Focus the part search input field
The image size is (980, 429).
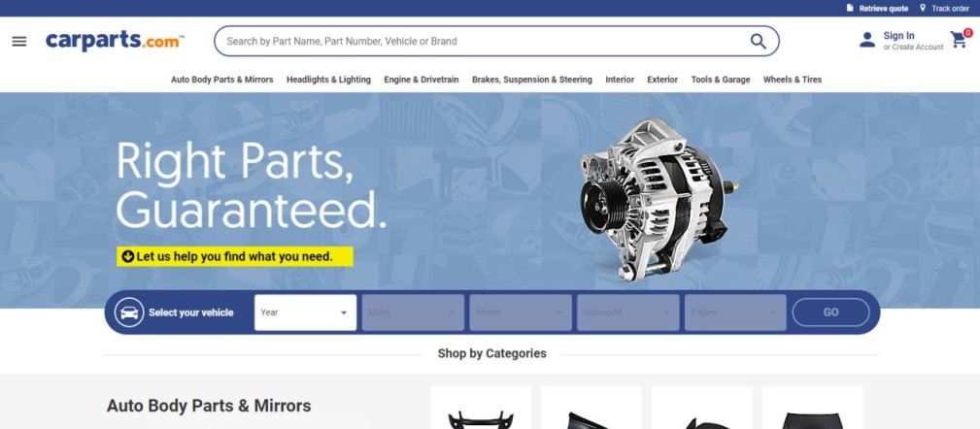pyautogui.click(x=481, y=41)
